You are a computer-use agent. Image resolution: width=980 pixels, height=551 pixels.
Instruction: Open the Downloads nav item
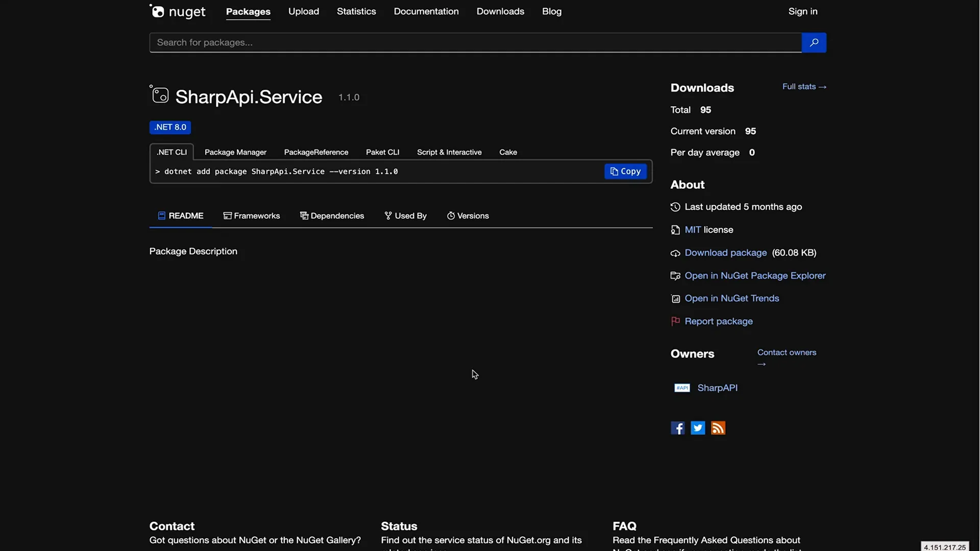[x=500, y=11]
